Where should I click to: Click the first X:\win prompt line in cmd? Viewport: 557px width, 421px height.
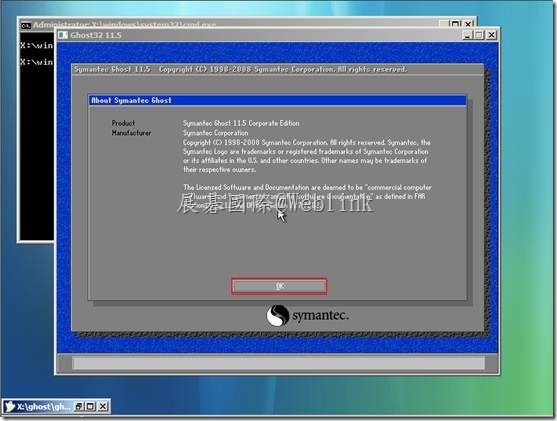pos(37,45)
